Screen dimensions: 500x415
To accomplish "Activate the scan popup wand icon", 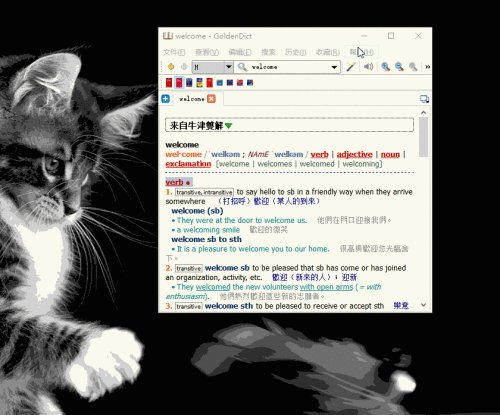I will [x=351, y=67].
